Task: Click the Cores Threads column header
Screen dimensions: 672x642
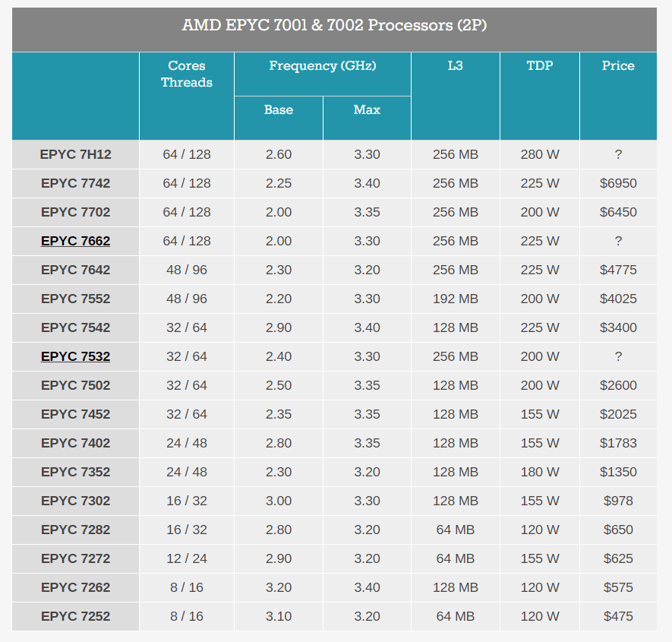Action: (187, 74)
